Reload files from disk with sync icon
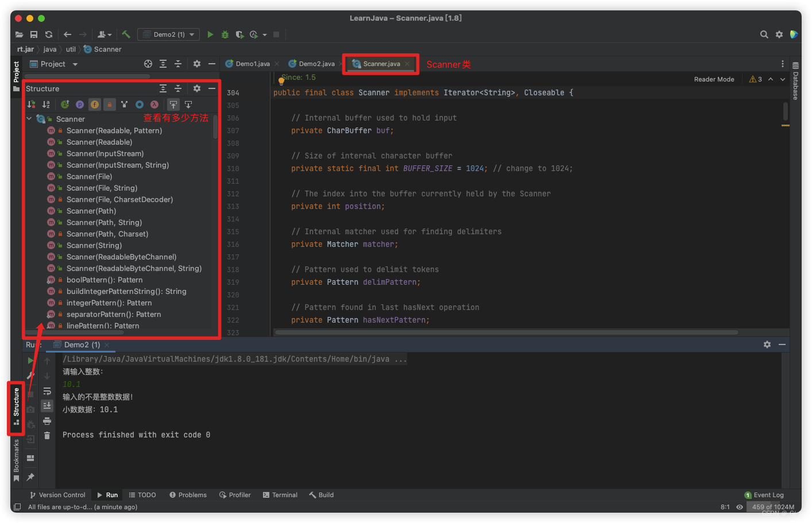 (49, 34)
